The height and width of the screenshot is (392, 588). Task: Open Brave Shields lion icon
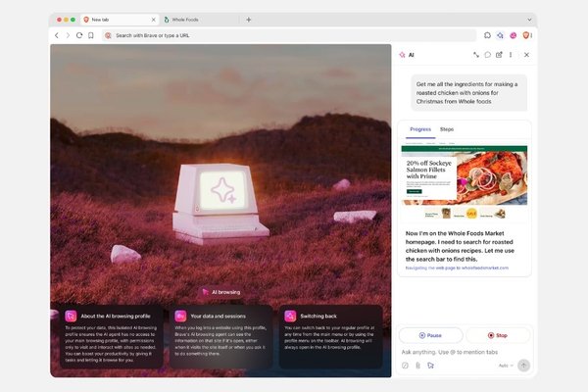pos(525,35)
